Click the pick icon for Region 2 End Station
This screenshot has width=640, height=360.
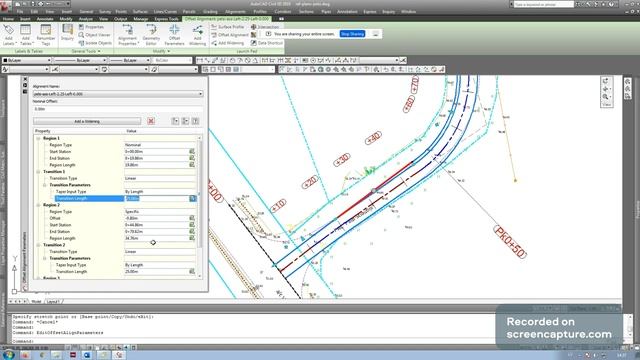(x=192, y=231)
